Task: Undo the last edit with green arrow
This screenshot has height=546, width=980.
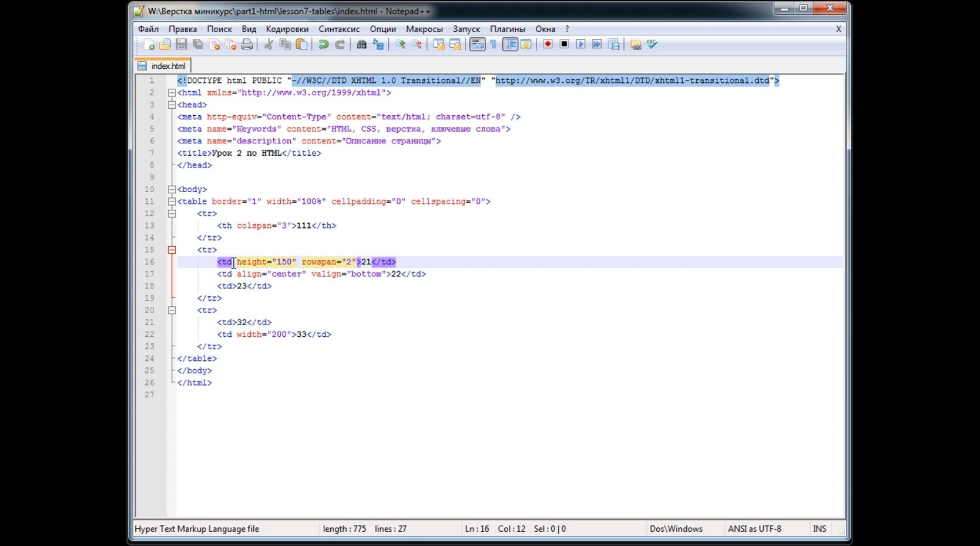Action: [323, 45]
